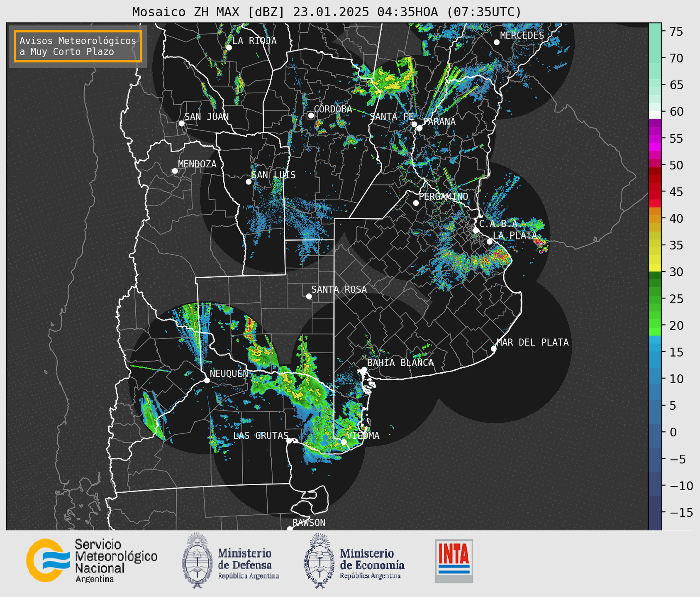
Task: Select the La Plata city marker
Action: (x=490, y=242)
